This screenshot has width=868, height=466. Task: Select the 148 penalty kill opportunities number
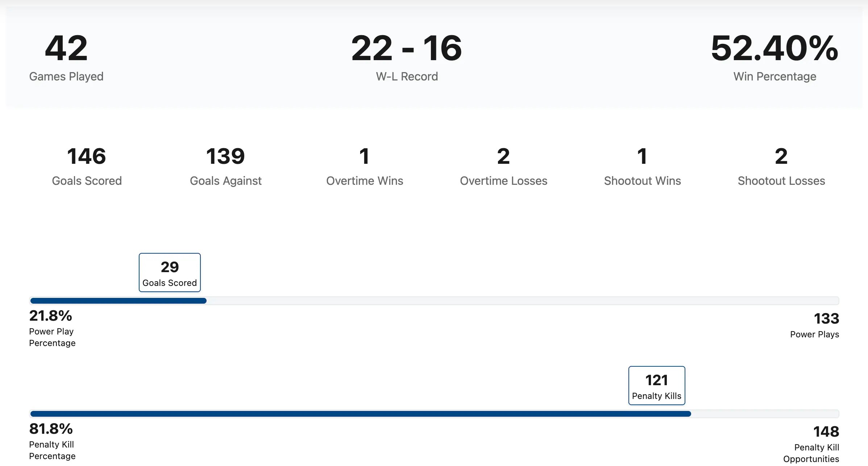[x=826, y=432]
